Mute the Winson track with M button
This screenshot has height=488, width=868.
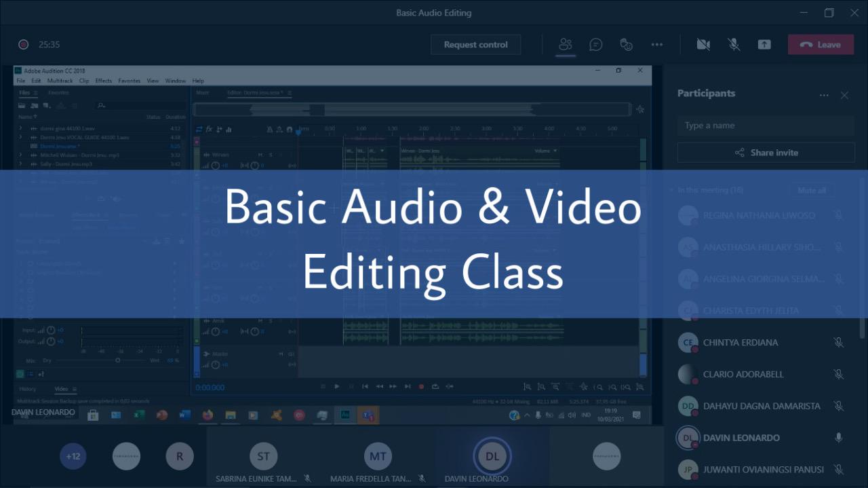(x=260, y=155)
